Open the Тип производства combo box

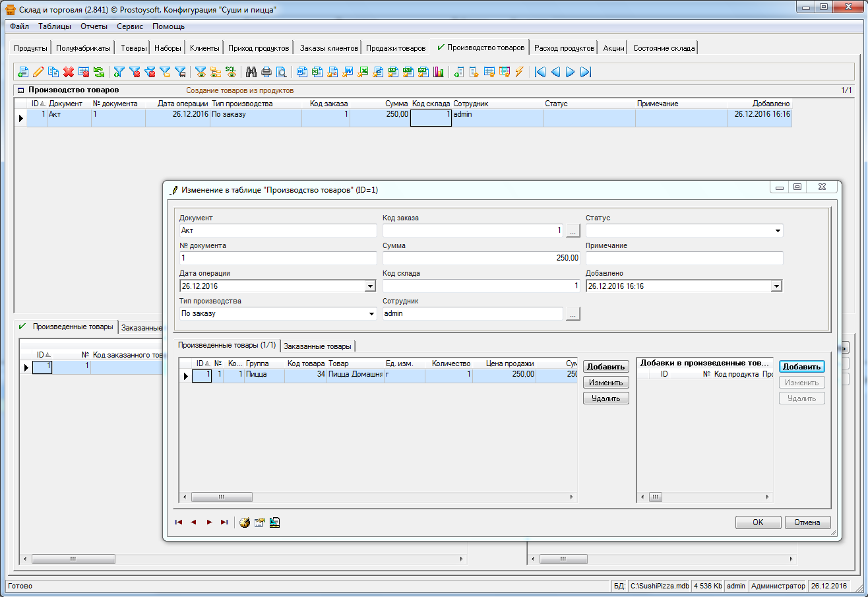[x=371, y=314]
